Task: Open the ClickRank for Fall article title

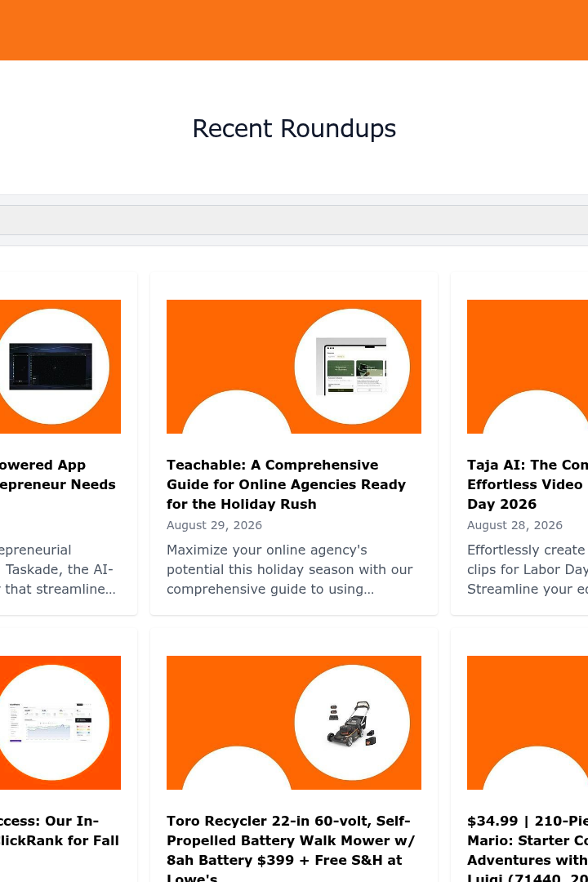Action: click(60, 831)
